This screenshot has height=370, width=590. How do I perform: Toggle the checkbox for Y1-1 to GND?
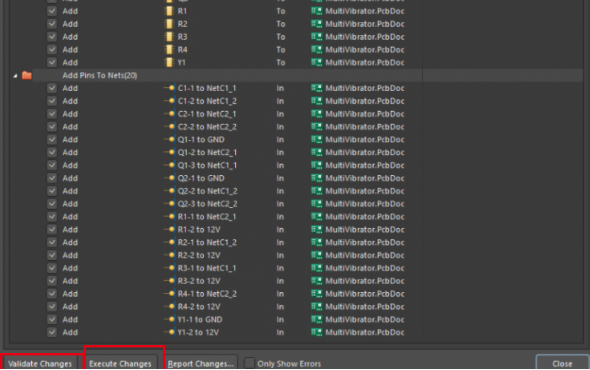[52, 320]
